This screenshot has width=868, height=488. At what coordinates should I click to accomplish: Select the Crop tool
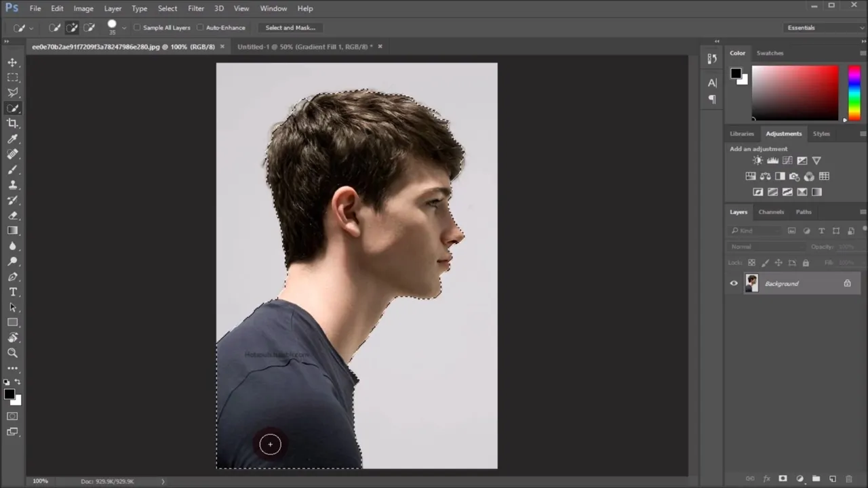click(13, 123)
